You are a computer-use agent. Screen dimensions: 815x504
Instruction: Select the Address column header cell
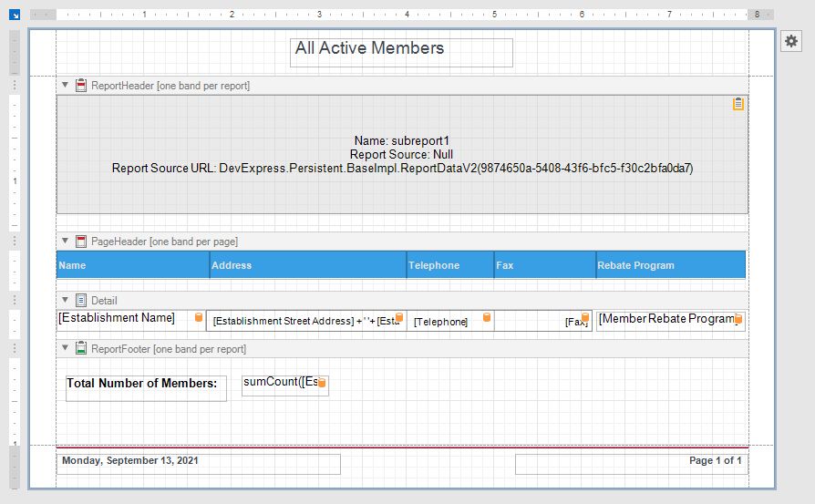[x=307, y=265]
